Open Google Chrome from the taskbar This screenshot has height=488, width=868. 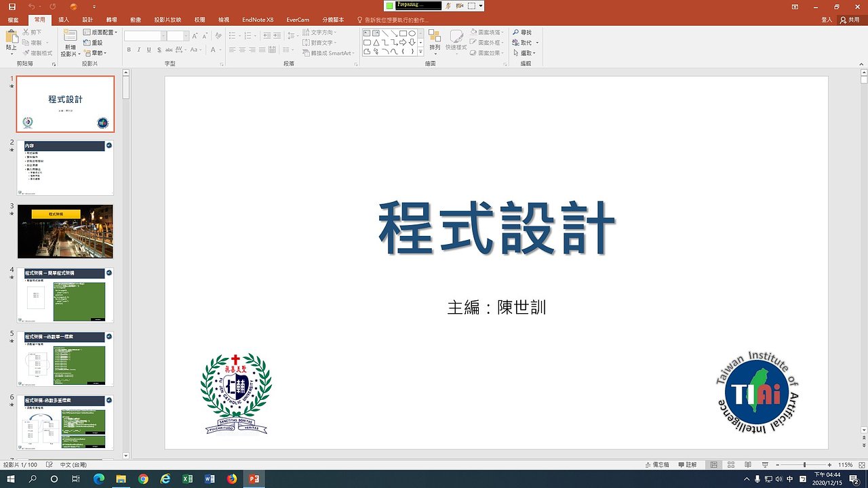[143, 479]
